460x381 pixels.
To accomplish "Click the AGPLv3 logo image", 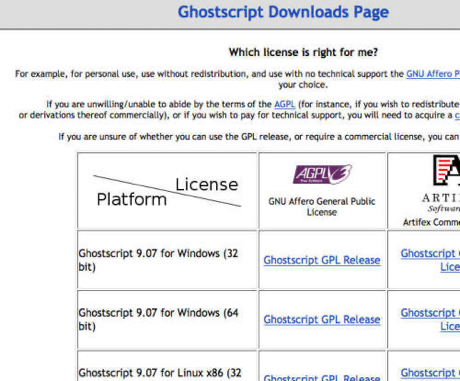I will pyautogui.click(x=322, y=174).
